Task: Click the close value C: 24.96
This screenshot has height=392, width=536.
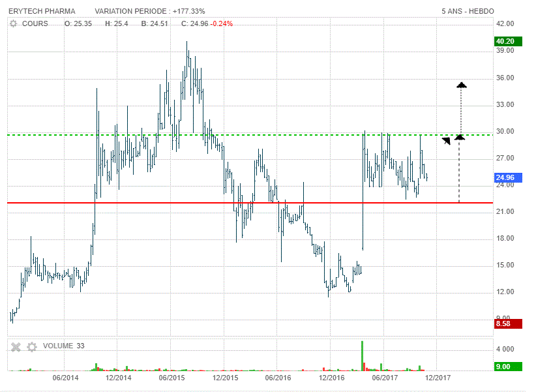Action: (194, 23)
